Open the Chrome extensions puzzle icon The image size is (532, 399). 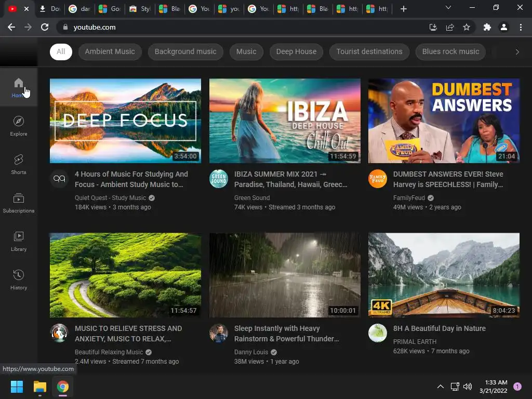pos(487,27)
